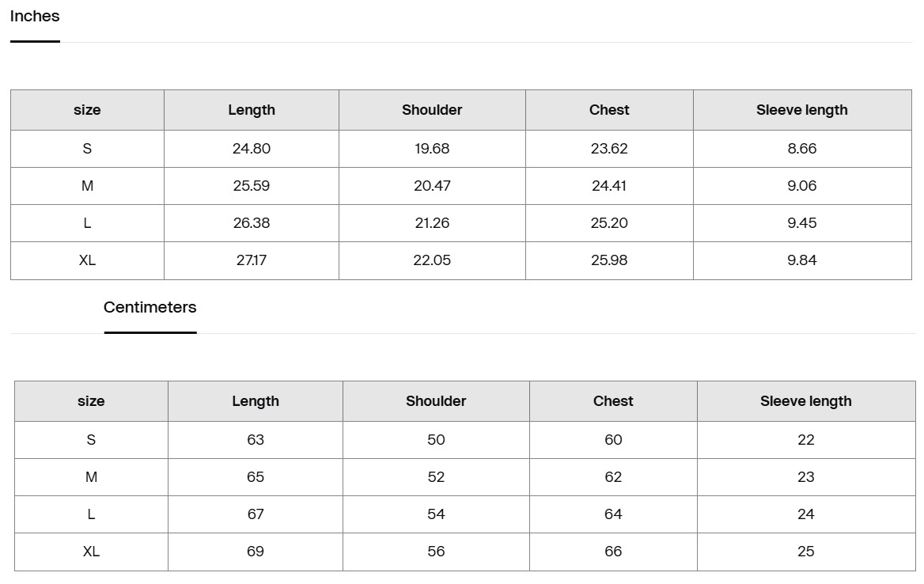
Task: Click the 9.84 sleeve length cell
Action: [801, 260]
